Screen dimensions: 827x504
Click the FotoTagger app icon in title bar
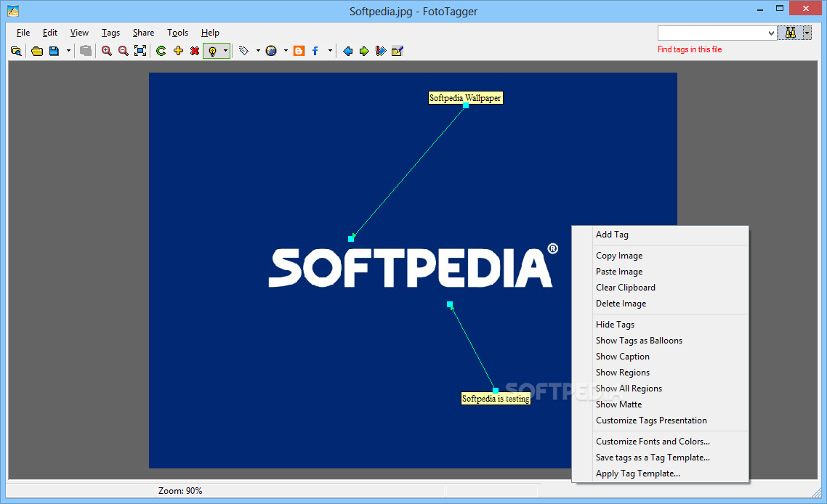13,11
